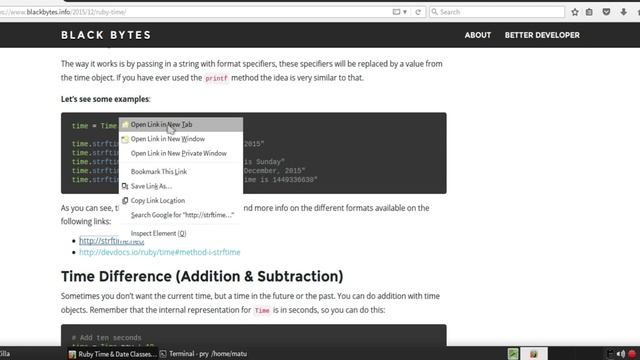Screen dimensions: 640x360
Task: Go to BLACK BYTES home logo
Action: [x=106, y=35]
